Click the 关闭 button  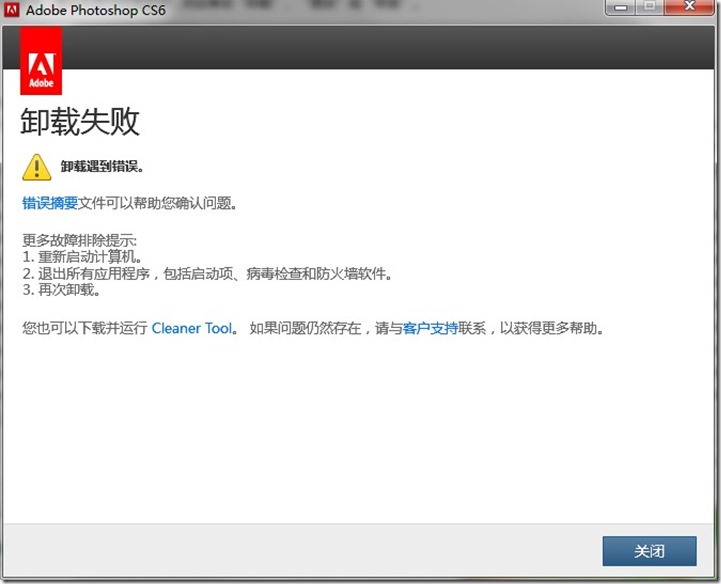tap(649, 551)
